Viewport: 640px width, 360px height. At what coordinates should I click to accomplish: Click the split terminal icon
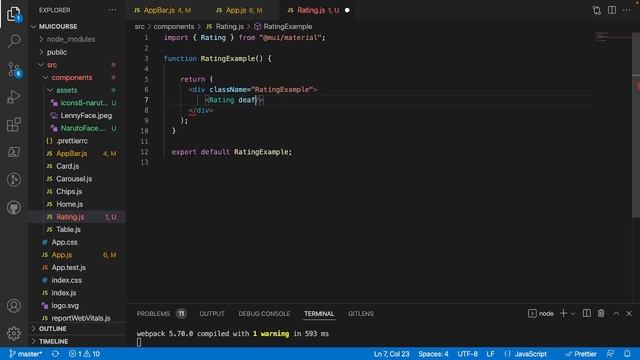coord(587,313)
